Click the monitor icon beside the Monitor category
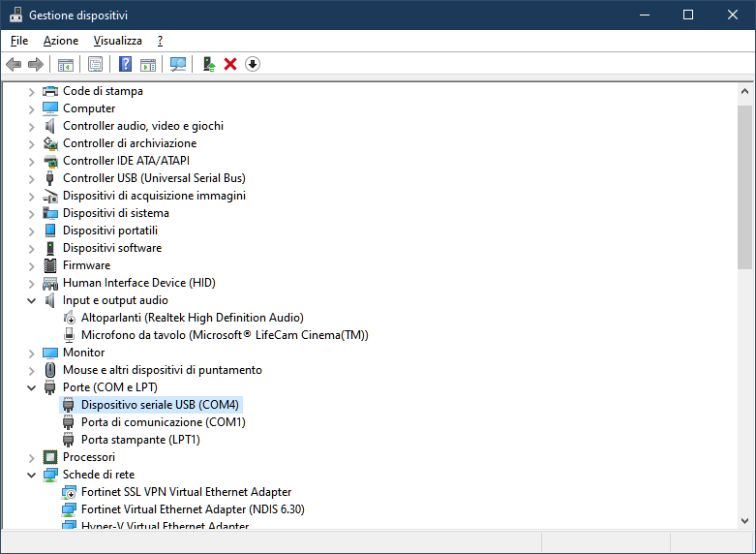 point(50,353)
